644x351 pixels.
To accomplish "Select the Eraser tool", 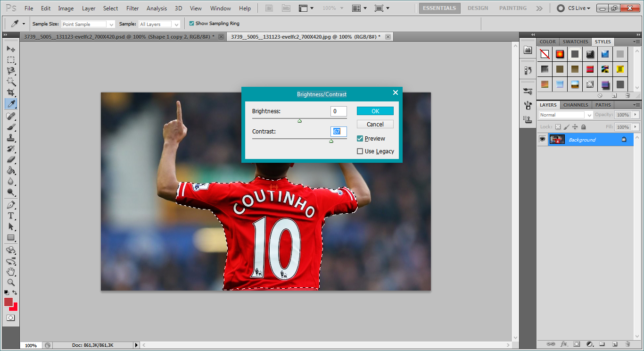I will [x=11, y=159].
